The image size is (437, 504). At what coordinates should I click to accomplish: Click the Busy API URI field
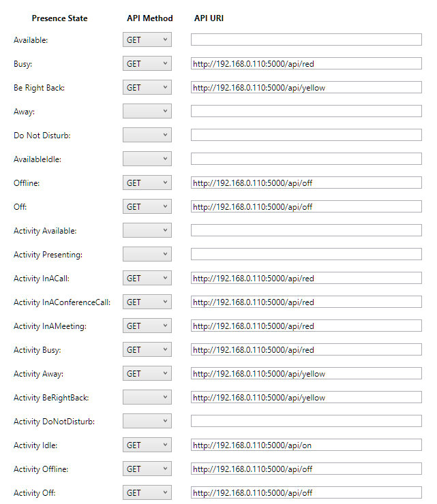click(306, 63)
